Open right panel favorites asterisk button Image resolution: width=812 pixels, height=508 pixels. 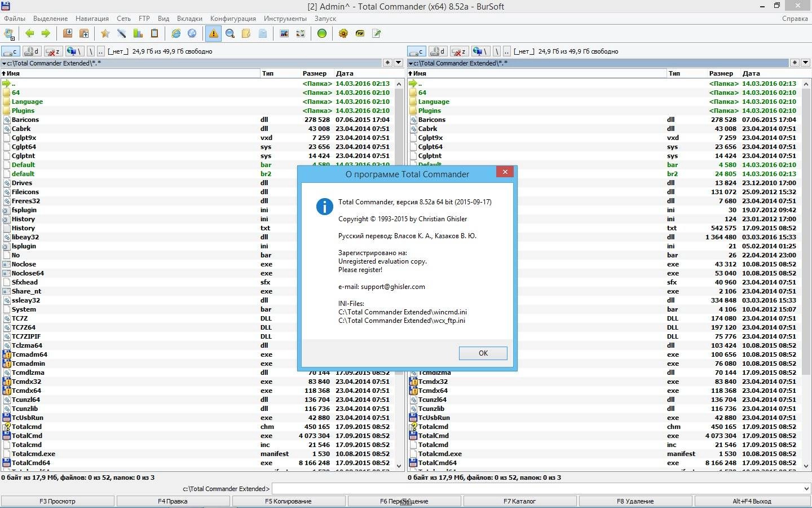[x=795, y=63]
